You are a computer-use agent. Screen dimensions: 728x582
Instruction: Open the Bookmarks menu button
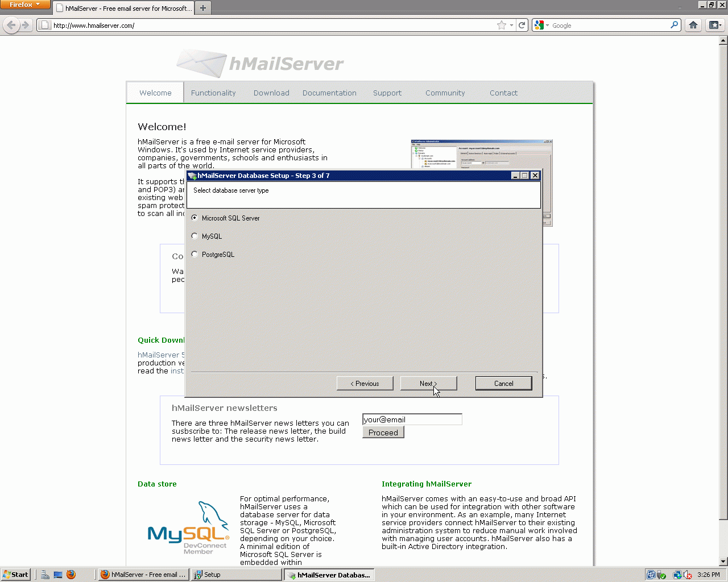pyautogui.click(x=715, y=25)
